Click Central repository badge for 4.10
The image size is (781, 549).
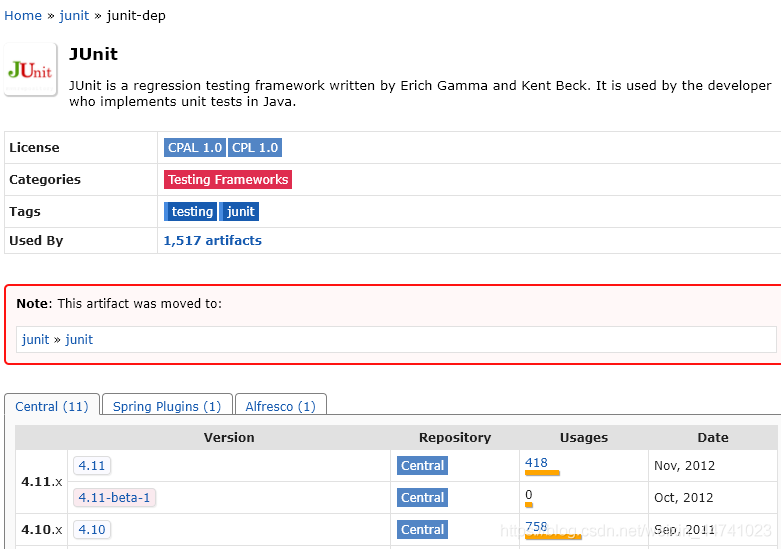422,529
